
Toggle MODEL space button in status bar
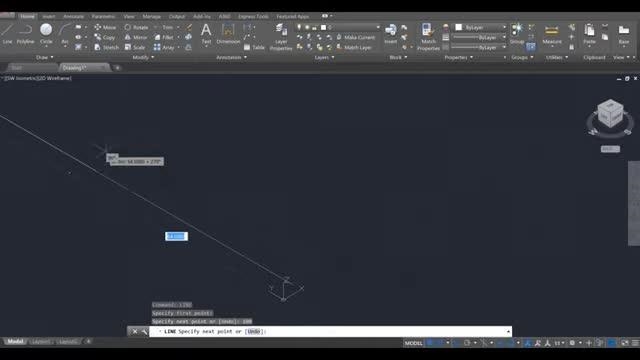tap(413, 343)
